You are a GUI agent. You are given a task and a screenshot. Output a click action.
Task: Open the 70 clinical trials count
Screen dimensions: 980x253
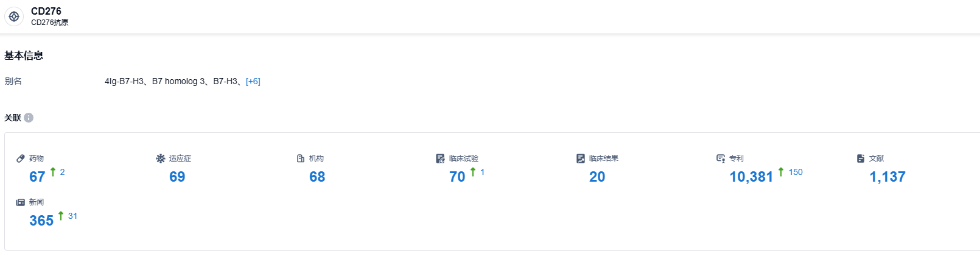pyautogui.click(x=457, y=177)
